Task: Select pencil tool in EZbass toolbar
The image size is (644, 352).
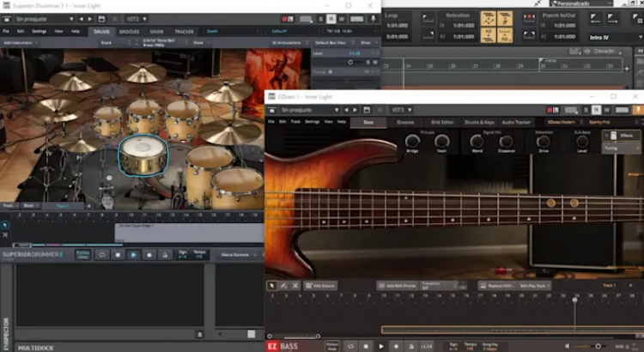Action: coord(283,285)
